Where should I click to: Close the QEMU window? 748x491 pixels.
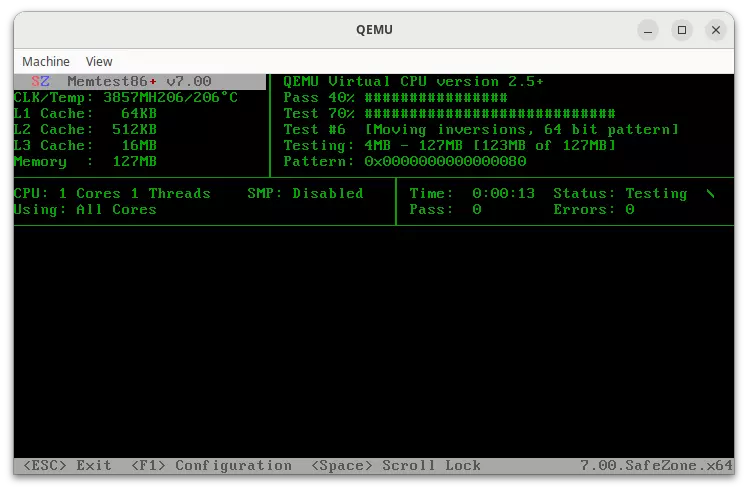pyautogui.click(x=716, y=30)
